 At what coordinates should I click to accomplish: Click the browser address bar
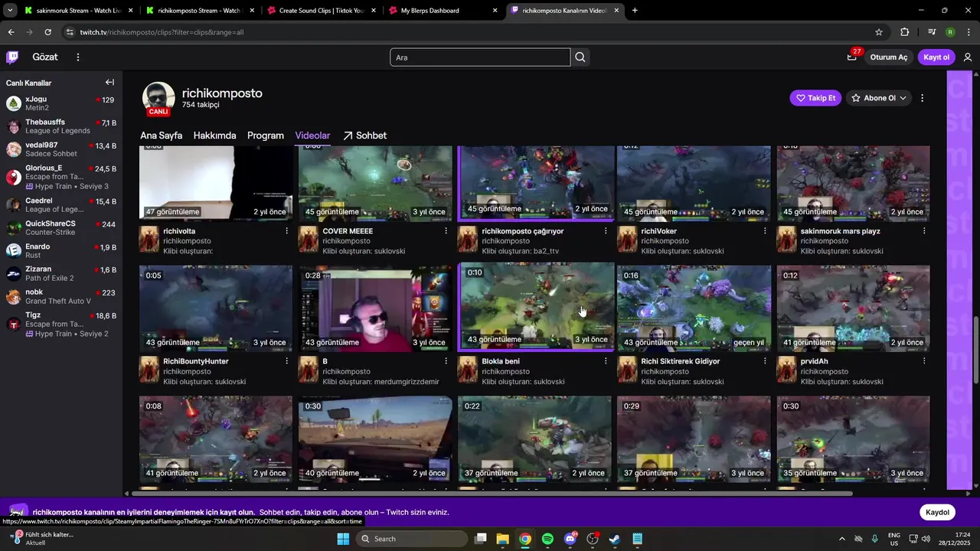point(467,32)
